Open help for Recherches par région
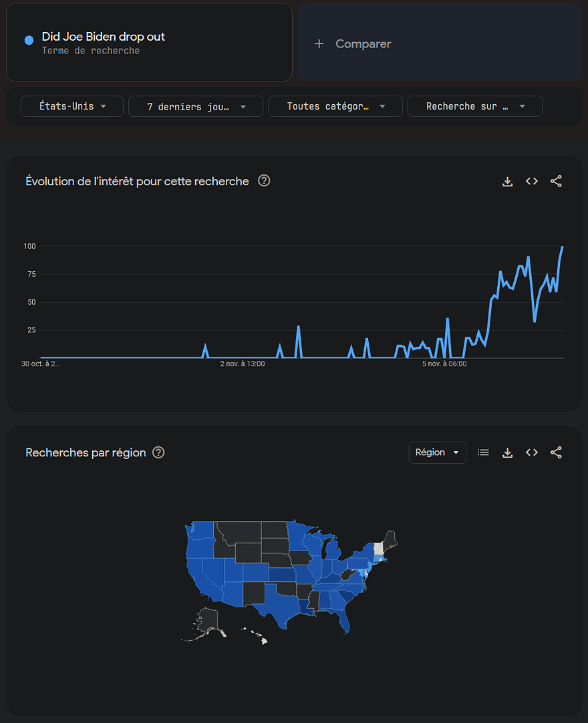 coord(158,452)
